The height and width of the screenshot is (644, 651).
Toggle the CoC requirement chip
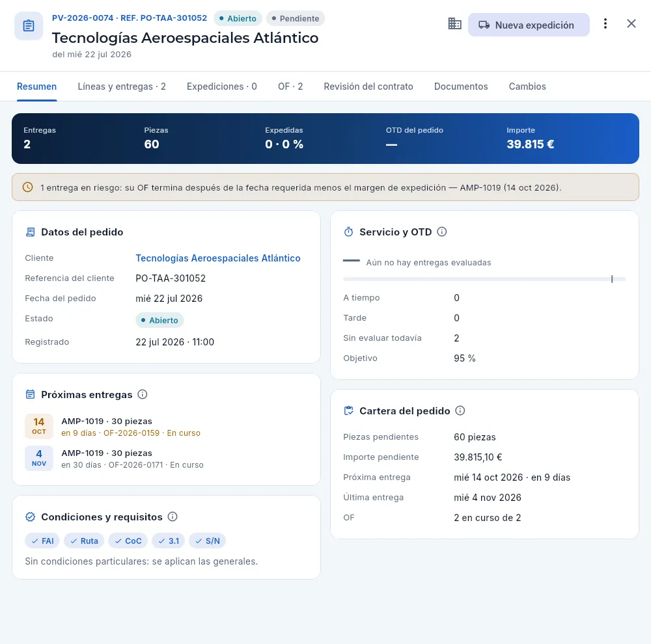point(128,541)
